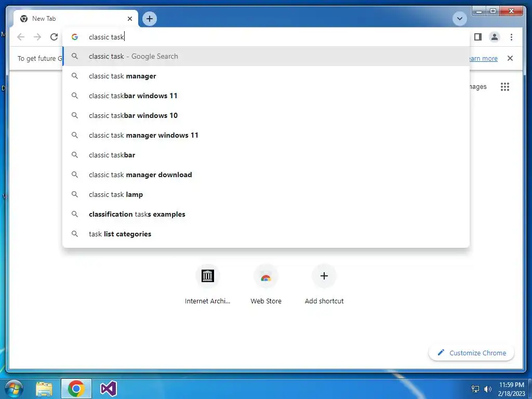Close the New Tab tab
Viewport: 532px width, 399px height.
tap(129, 19)
